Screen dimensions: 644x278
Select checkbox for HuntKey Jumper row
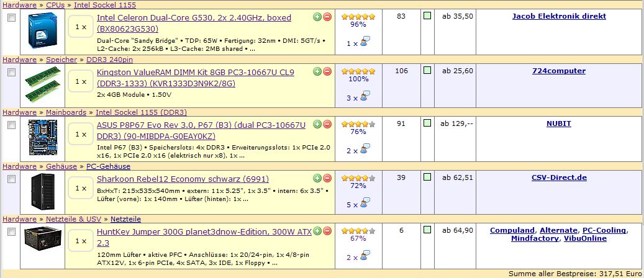point(12,231)
